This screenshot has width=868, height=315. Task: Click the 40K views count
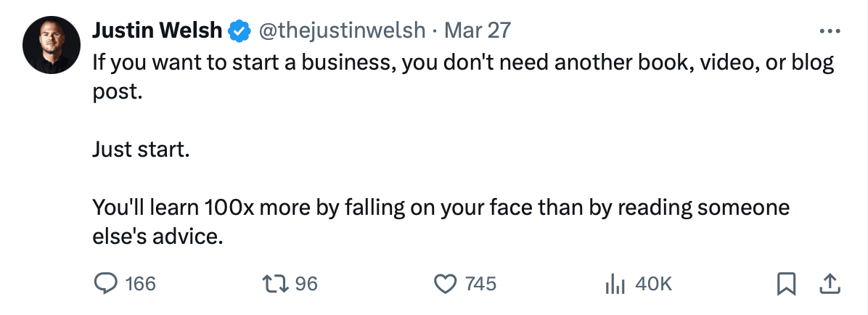653,284
